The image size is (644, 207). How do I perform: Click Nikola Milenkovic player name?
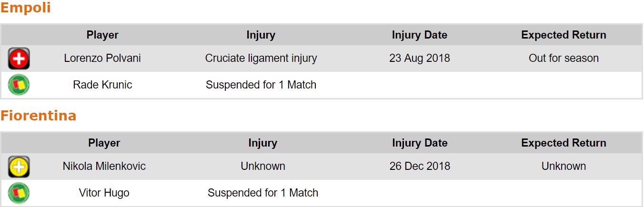point(104,166)
